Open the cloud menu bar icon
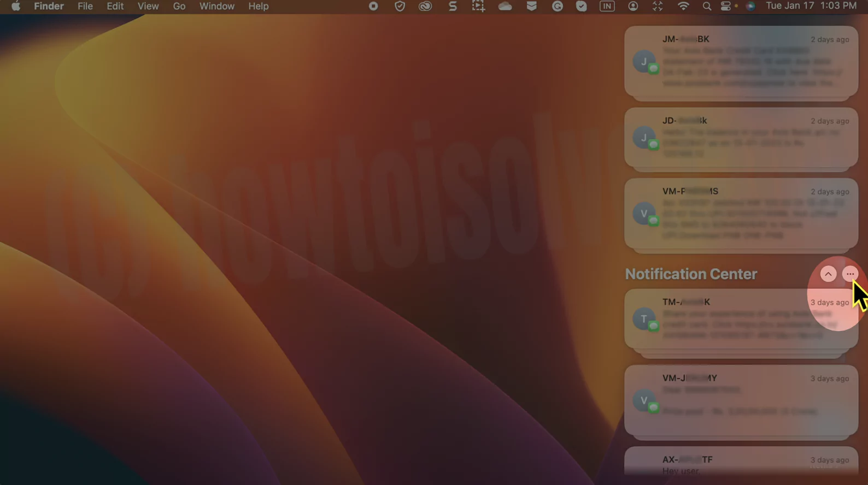Screen dimensions: 868x485 pos(505,6)
